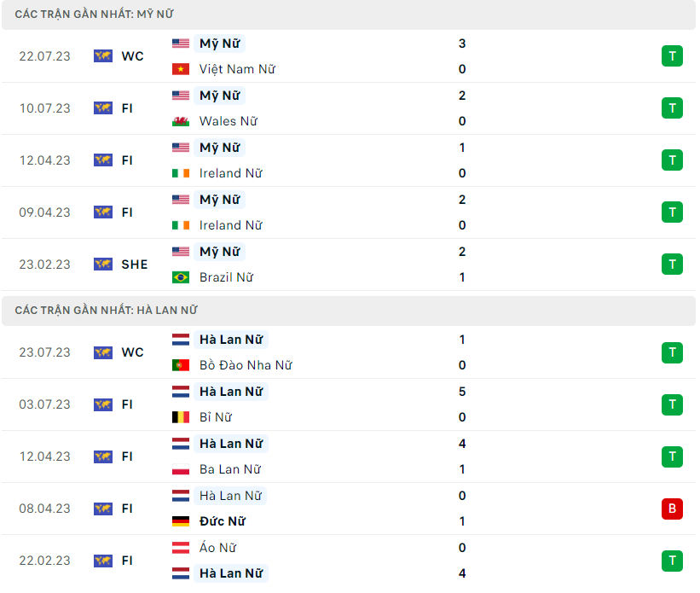This screenshot has width=700, height=593.
Task: Click the Germany flag icon
Action: (180, 521)
